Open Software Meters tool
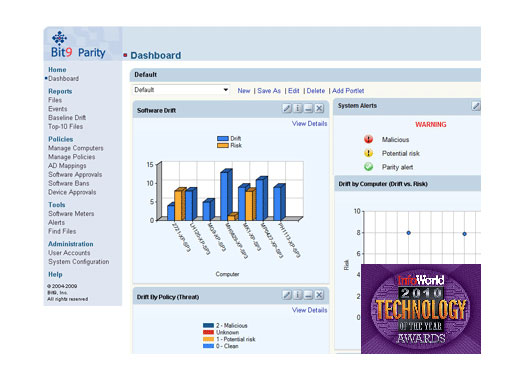522x378 pixels. (x=71, y=214)
